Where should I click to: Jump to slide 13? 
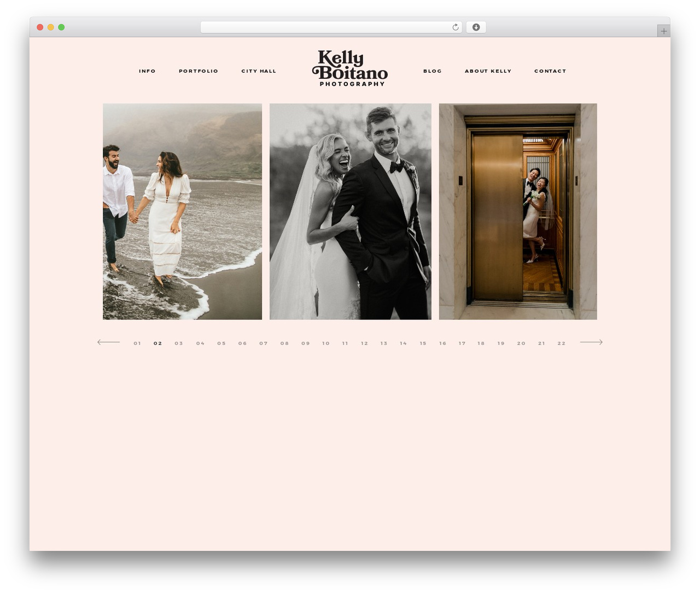point(384,344)
